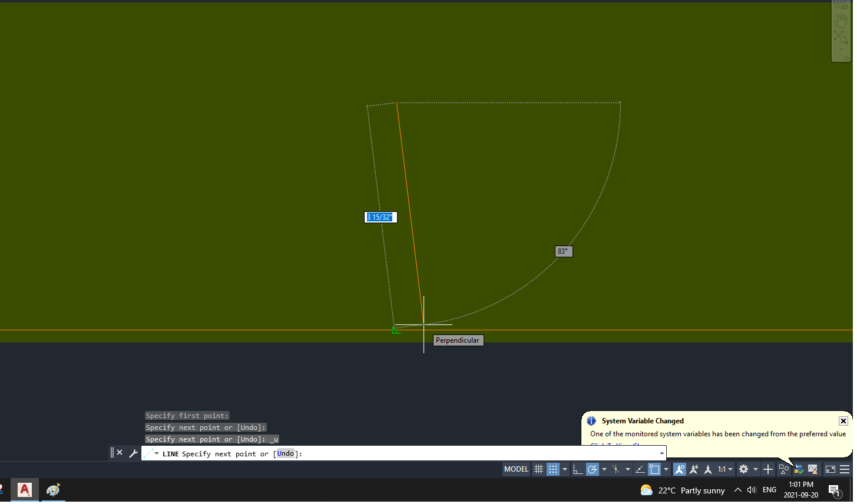Open the status bar hamburger menu
857x504 pixels.
click(x=844, y=469)
